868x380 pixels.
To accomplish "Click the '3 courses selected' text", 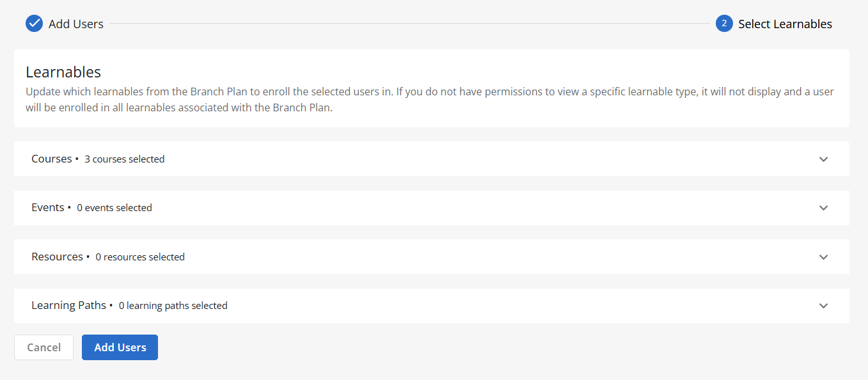I will (x=125, y=159).
